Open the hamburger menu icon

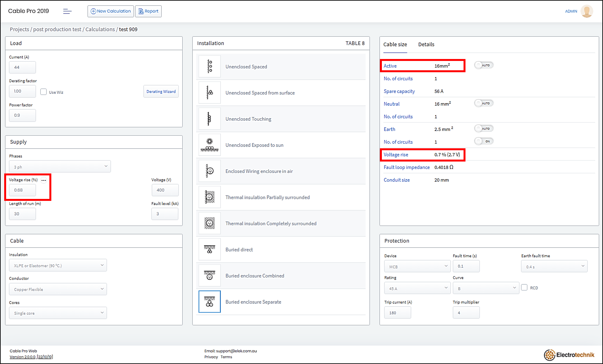[x=67, y=11]
